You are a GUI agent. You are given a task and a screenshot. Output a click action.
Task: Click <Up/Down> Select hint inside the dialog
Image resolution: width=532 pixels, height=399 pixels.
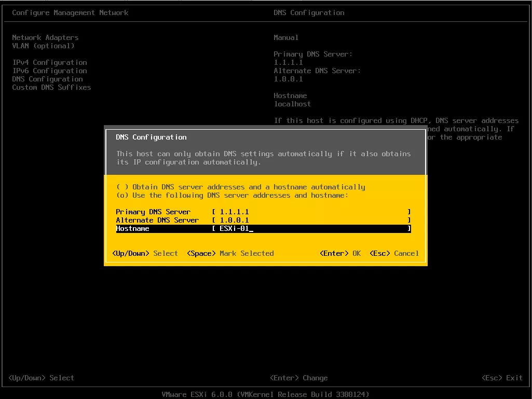click(x=145, y=253)
